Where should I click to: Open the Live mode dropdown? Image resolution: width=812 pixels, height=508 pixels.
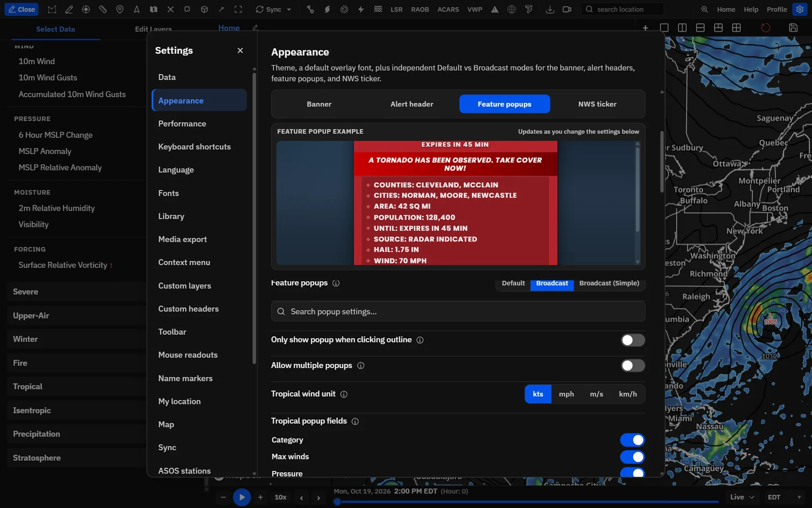(742, 497)
